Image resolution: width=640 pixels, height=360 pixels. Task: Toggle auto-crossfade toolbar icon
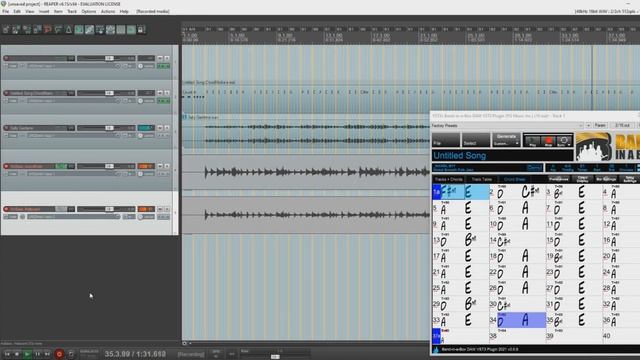tap(79, 30)
